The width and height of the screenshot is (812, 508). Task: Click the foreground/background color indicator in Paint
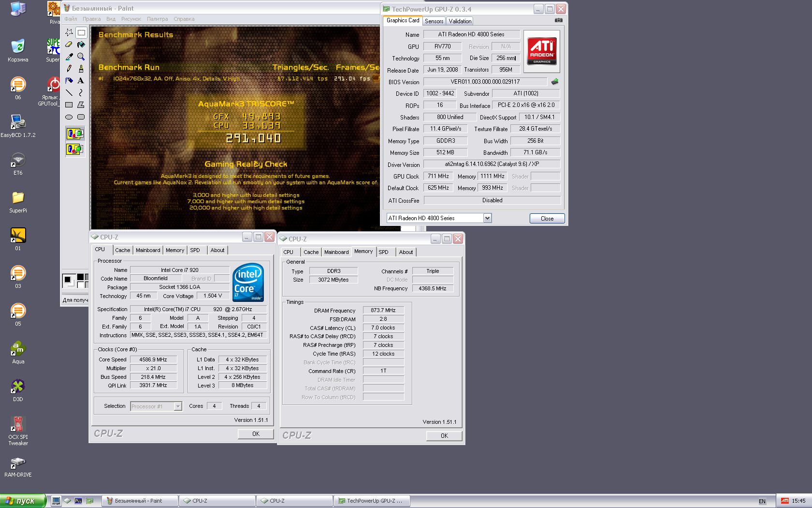point(70,281)
